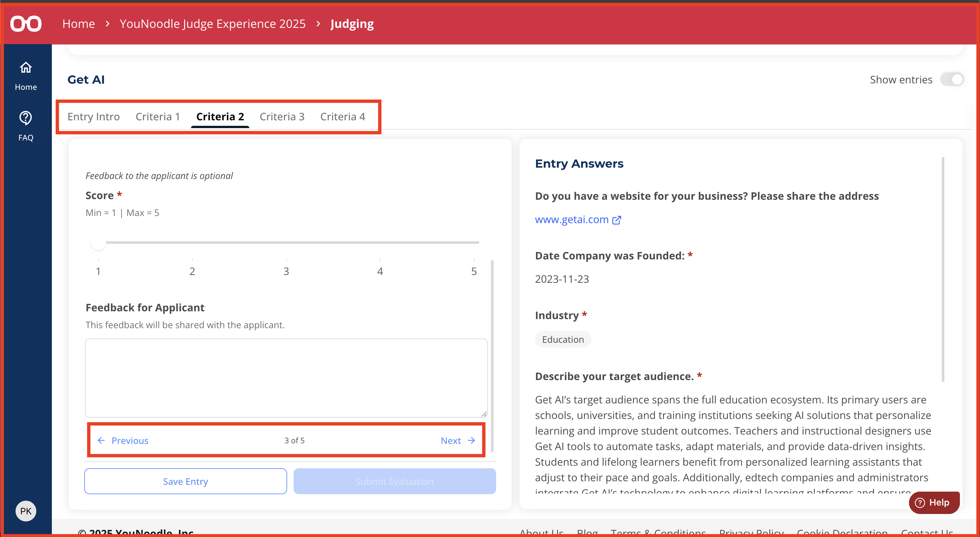Open the www.getai.com link

pos(571,220)
